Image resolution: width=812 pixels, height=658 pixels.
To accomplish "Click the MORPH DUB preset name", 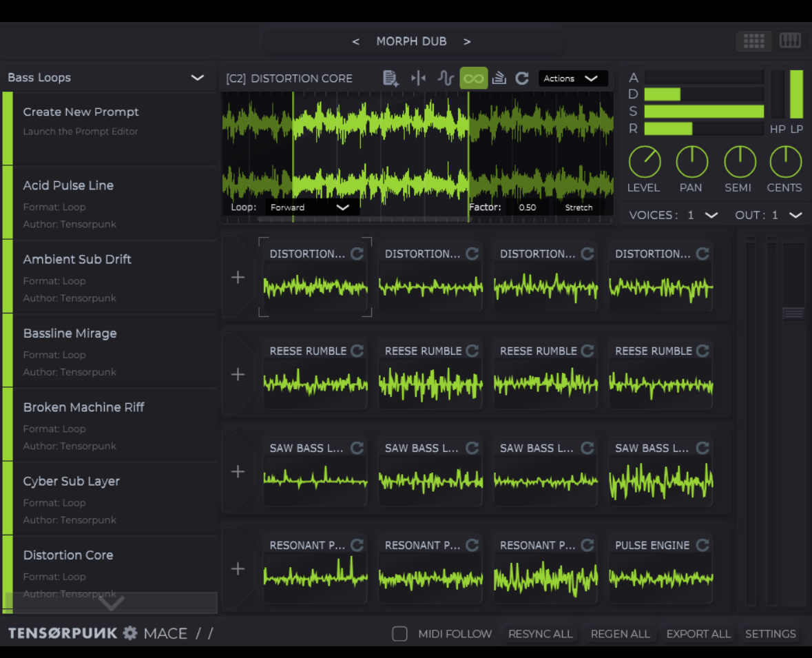I will pyautogui.click(x=411, y=41).
